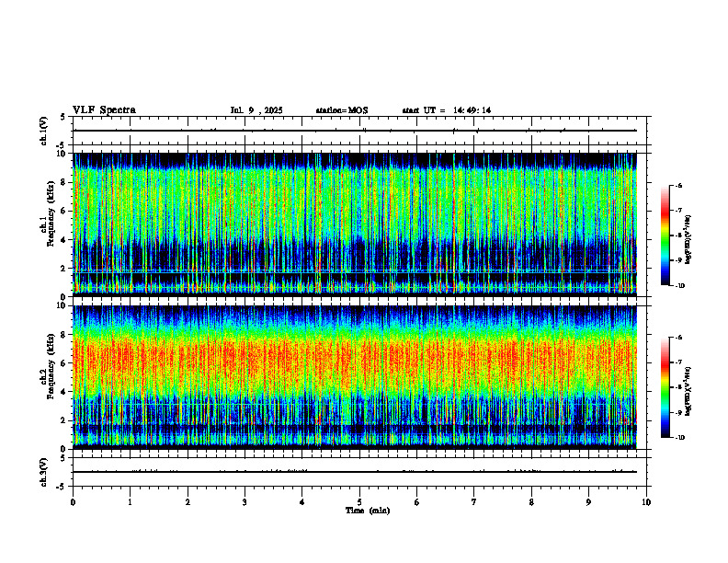Click the ch.2 colorbar log(PSD) unit label
The width and height of the screenshot is (728, 563).
(689, 392)
